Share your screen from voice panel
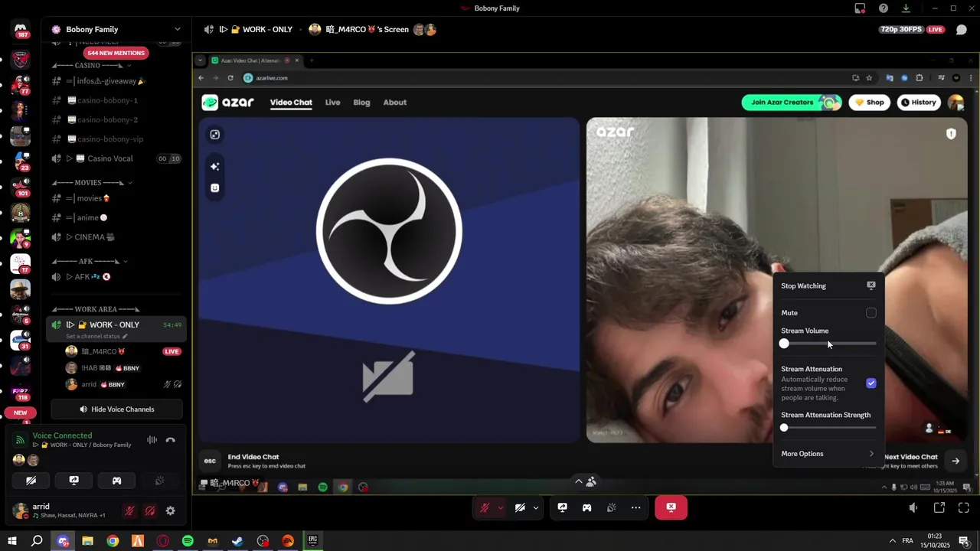Image resolution: width=980 pixels, height=551 pixels. coord(73,481)
